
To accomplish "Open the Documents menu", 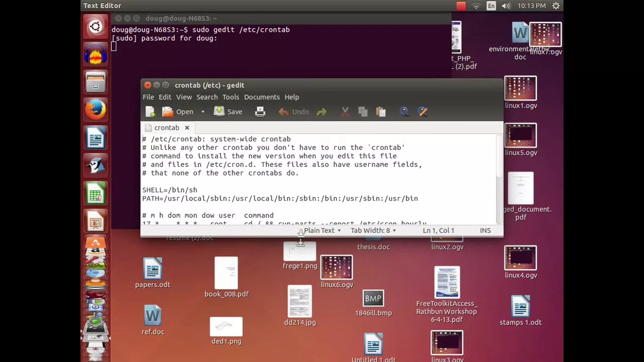I will coord(262,97).
